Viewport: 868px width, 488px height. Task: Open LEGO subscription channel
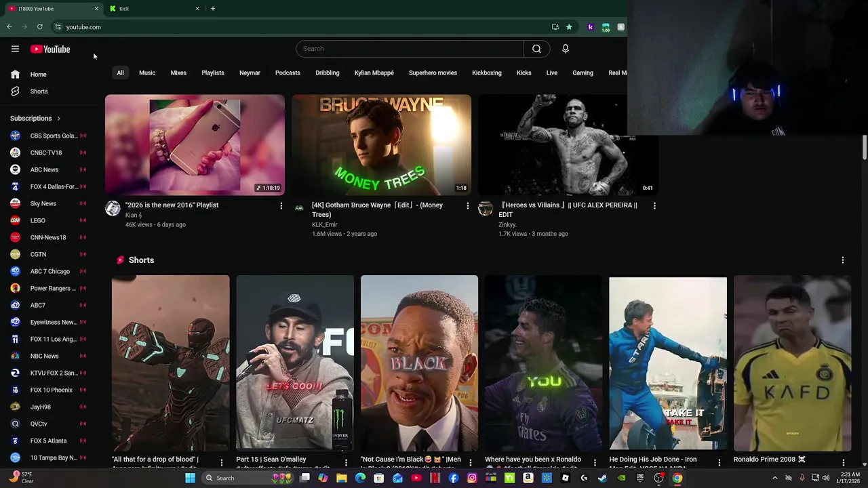[x=49, y=220]
